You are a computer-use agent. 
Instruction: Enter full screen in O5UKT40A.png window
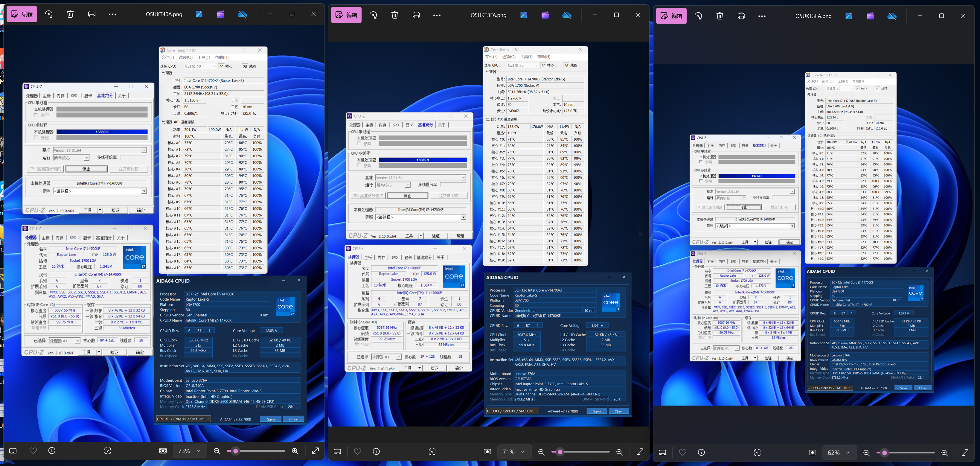pos(316,451)
